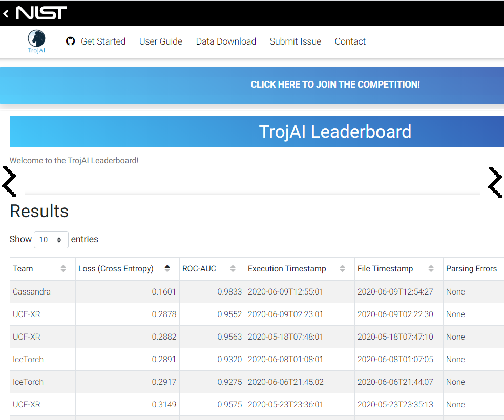Image resolution: width=504 pixels, height=420 pixels.
Task: Select ROC-AUC value 0.9320
Action: 229,359
